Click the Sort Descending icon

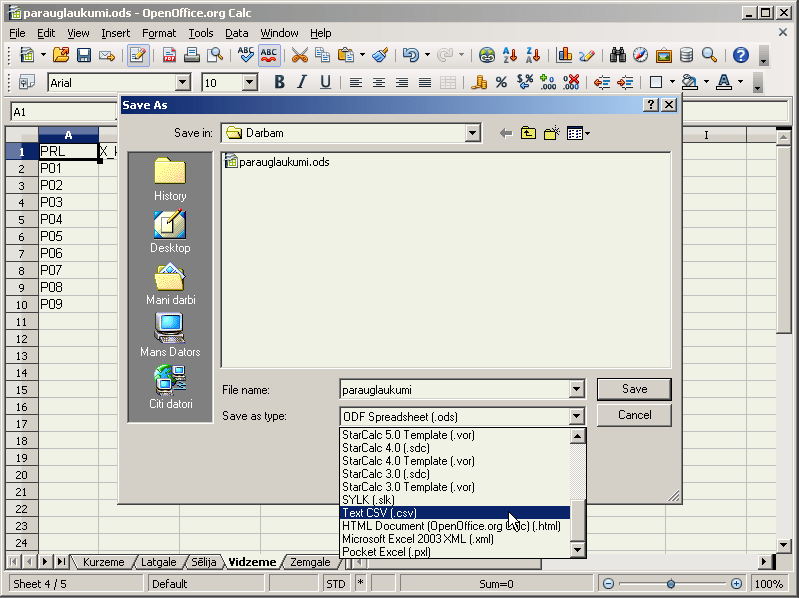[x=533, y=55]
